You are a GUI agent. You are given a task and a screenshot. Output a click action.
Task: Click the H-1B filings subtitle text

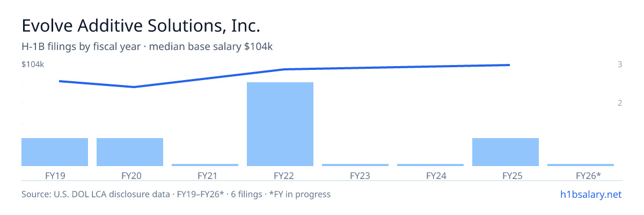pos(147,47)
